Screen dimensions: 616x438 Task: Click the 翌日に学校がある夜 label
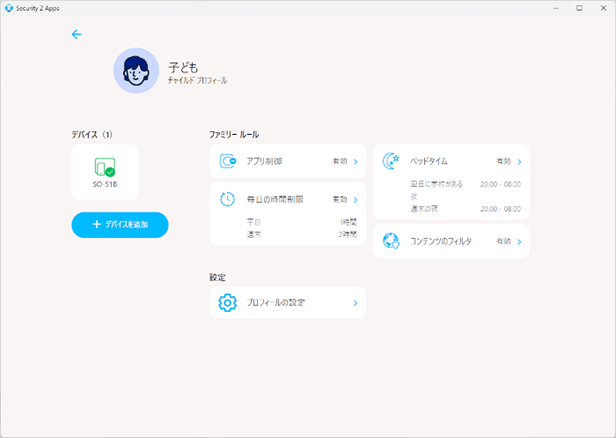coord(436,190)
